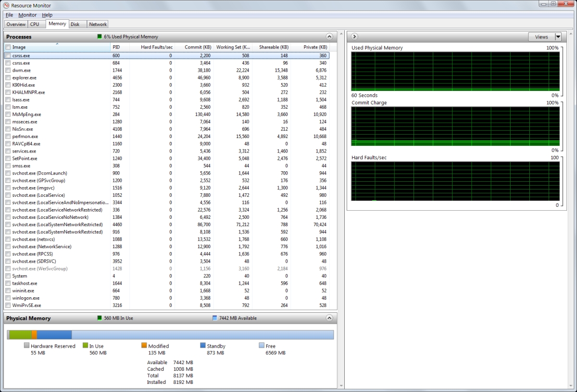
Task: Click the Used Physical Memory graph
Action: [x=455, y=71]
